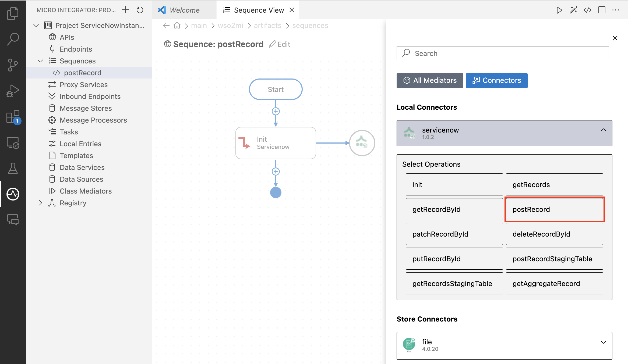Open the Testing flask view
The image size is (628, 364).
coord(13,168)
